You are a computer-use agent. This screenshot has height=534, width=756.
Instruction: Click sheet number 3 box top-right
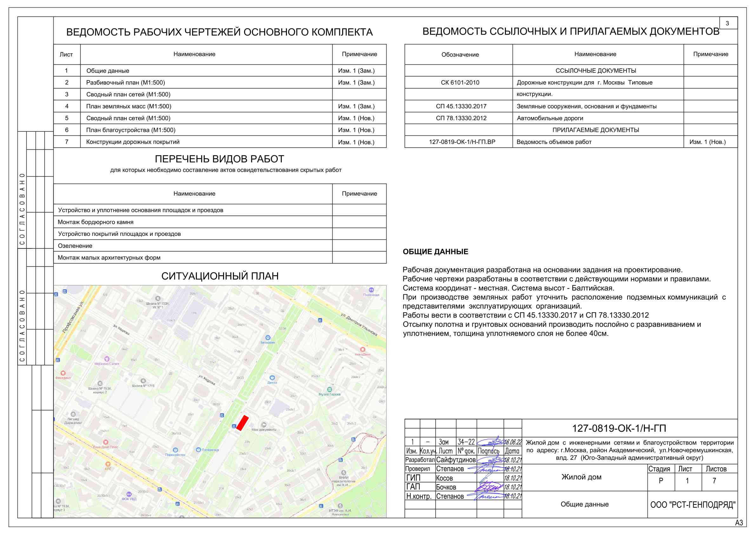coord(728,23)
